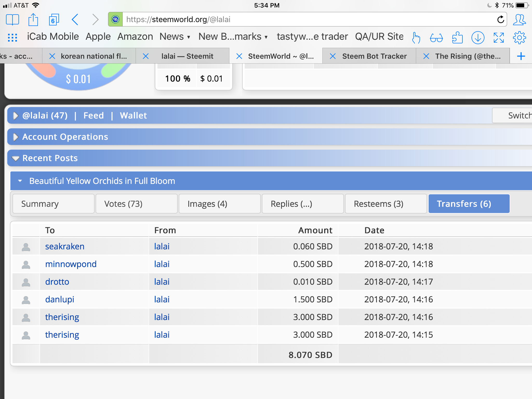Click the Wallet link
This screenshot has width=532, height=399.
[133, 115]
